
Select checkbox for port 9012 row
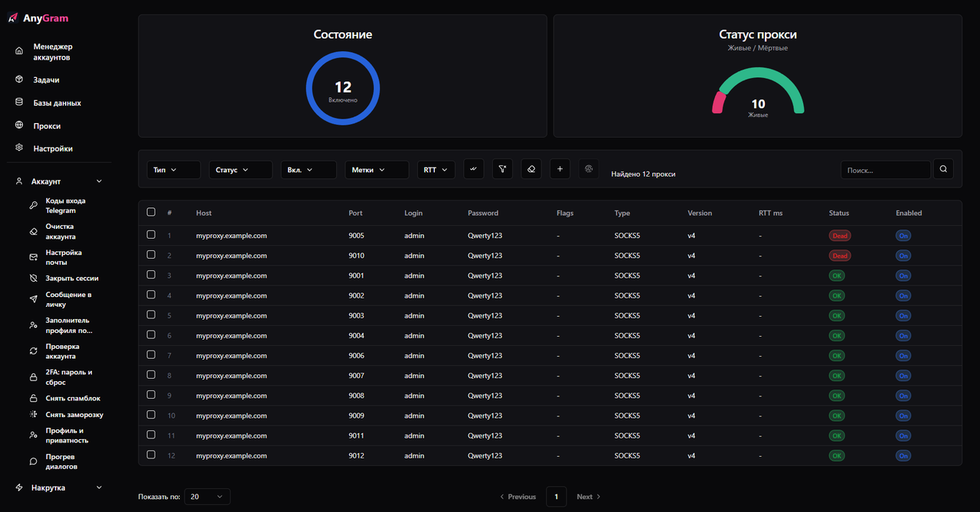[x=151, y=455]
